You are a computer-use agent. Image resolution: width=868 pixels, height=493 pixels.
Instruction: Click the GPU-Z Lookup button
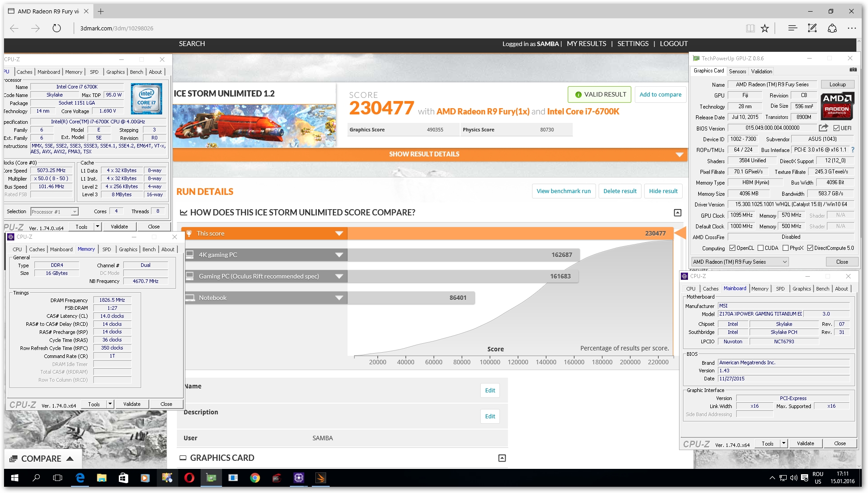[x=838, y=84]
